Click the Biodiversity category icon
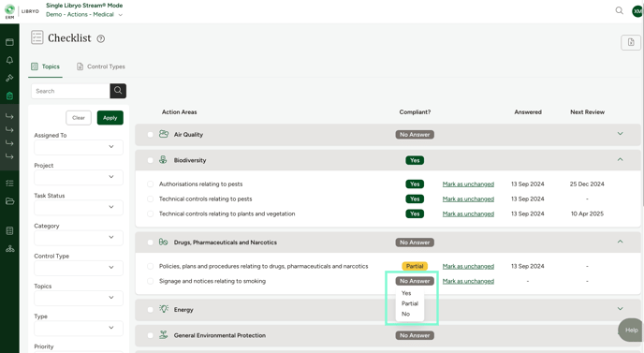 click(163, 160)
